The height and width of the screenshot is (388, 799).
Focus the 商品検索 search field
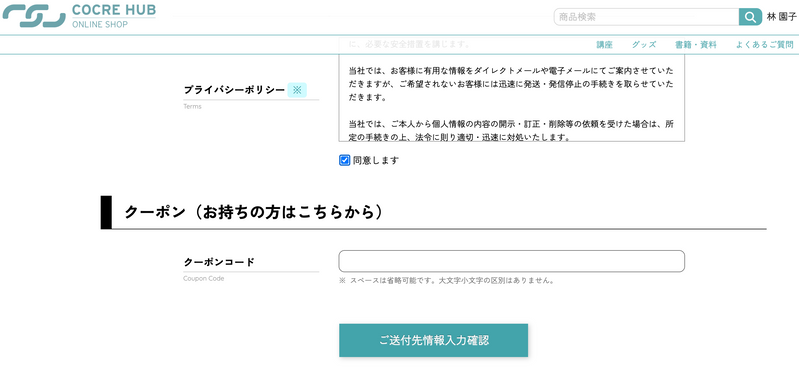point(646,17)
